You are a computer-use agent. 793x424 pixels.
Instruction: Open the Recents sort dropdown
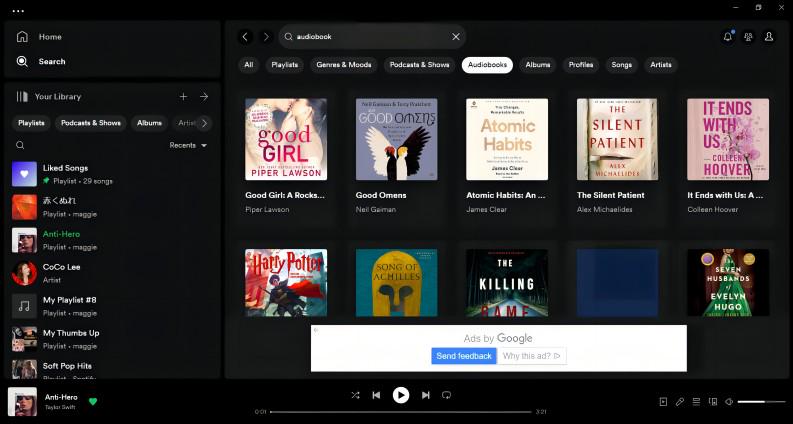point(189,145)
